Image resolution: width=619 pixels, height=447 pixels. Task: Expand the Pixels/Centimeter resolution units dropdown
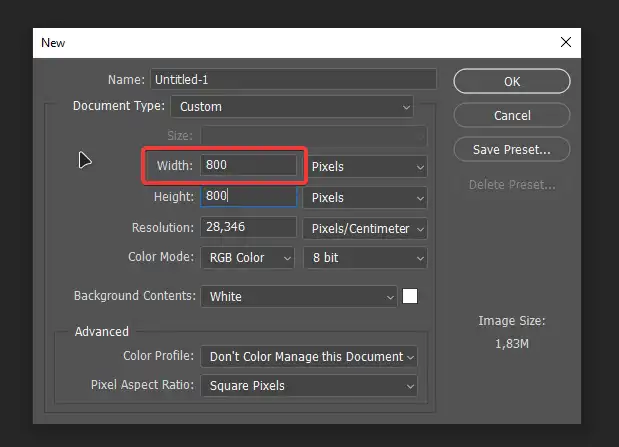pos(366,229)
